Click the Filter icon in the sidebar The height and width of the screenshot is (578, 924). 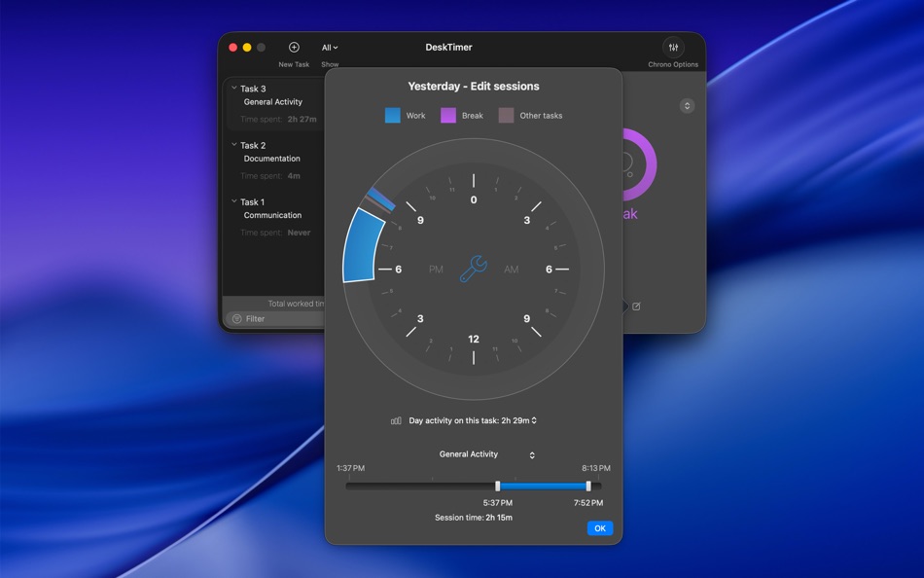click(x=239, y=318)
